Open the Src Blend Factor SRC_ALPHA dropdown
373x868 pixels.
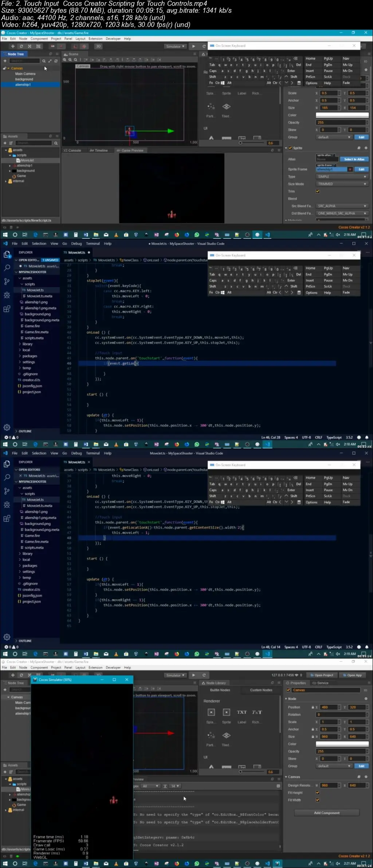342,206
